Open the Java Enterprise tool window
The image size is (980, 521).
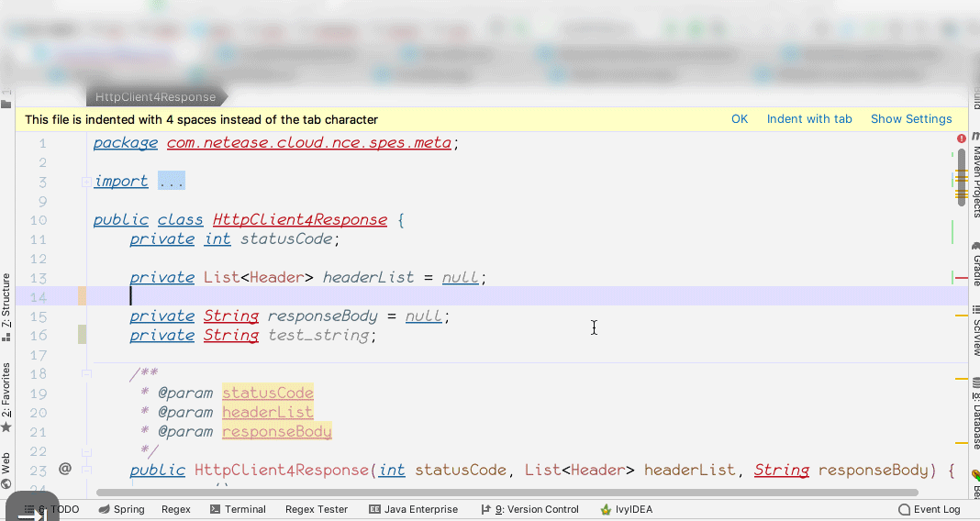tap(414, 509)
